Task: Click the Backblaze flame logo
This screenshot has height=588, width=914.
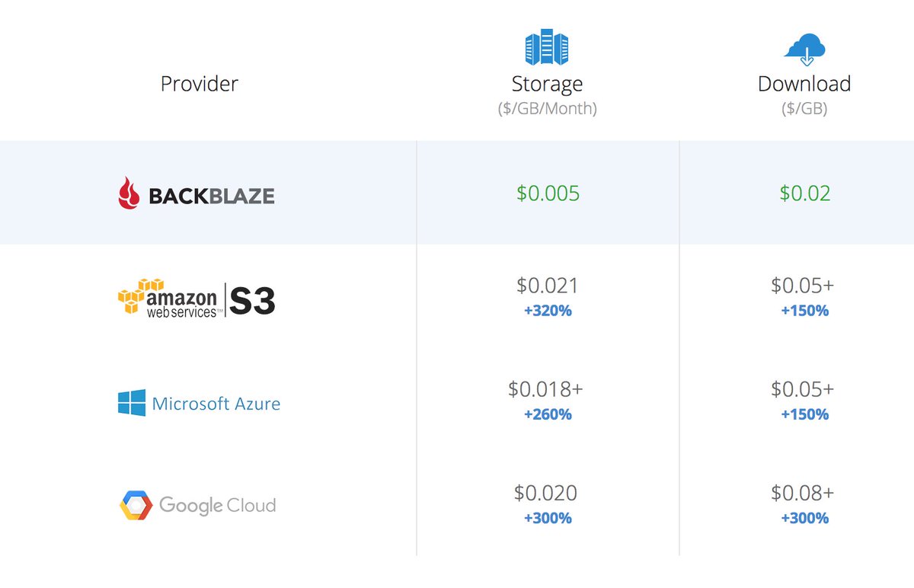Action: point(129,193)
